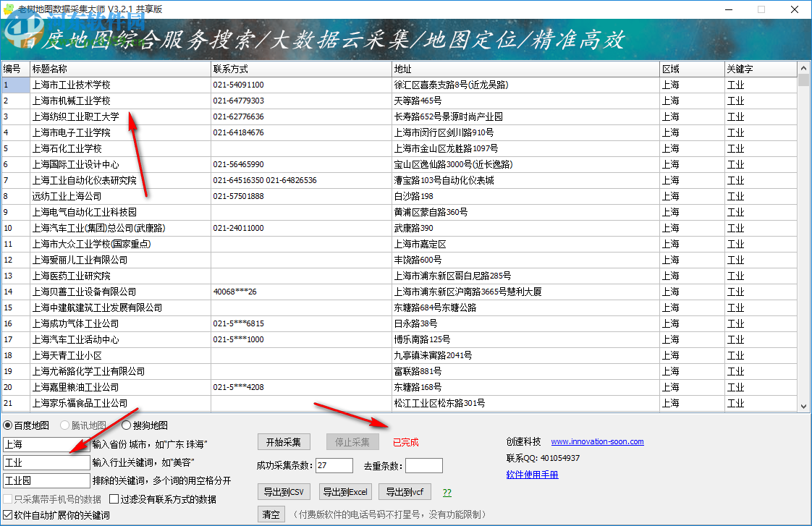Click the disabled 停止采集 button
This screenshot has width=812, height=526.
coord(352,441)
